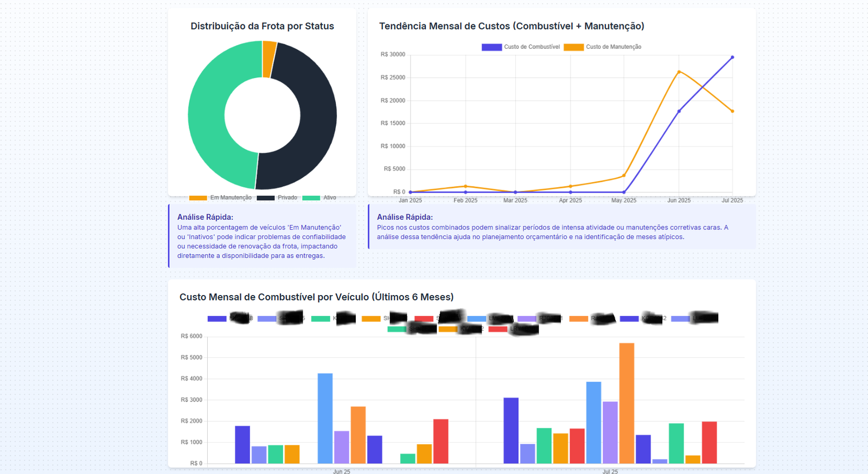Click the first dark-blue bar in Jul 25
This screenshot has width=868, height=474.
[510, 430]
